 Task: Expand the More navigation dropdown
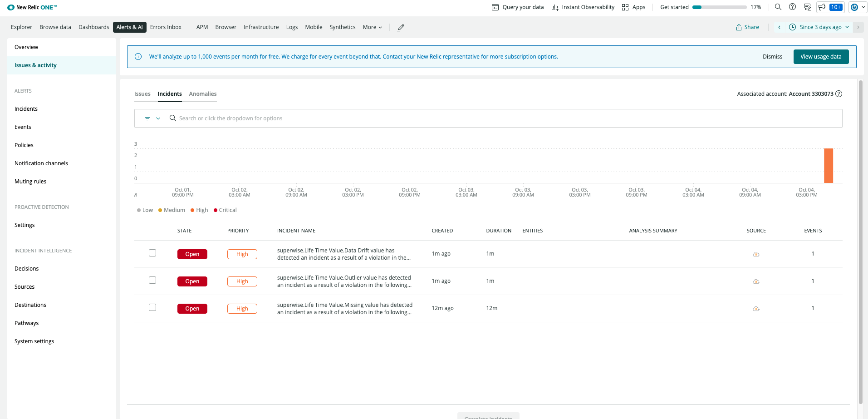pyautogui.click(x=373, y=27)
